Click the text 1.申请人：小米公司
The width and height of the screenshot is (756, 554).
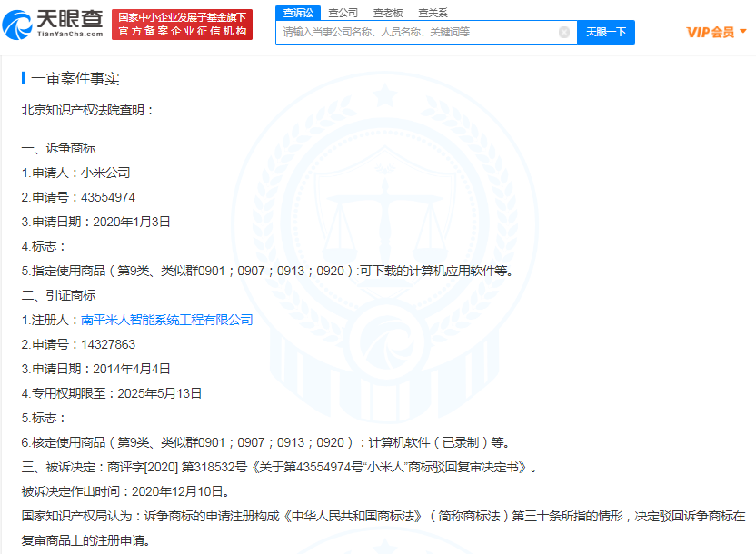[75, 173]
